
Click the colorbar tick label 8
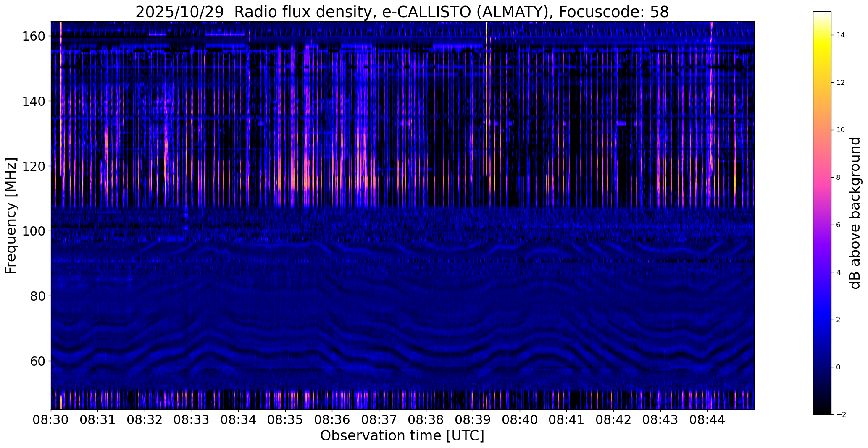pyautogui.click(x=838, y=178)
